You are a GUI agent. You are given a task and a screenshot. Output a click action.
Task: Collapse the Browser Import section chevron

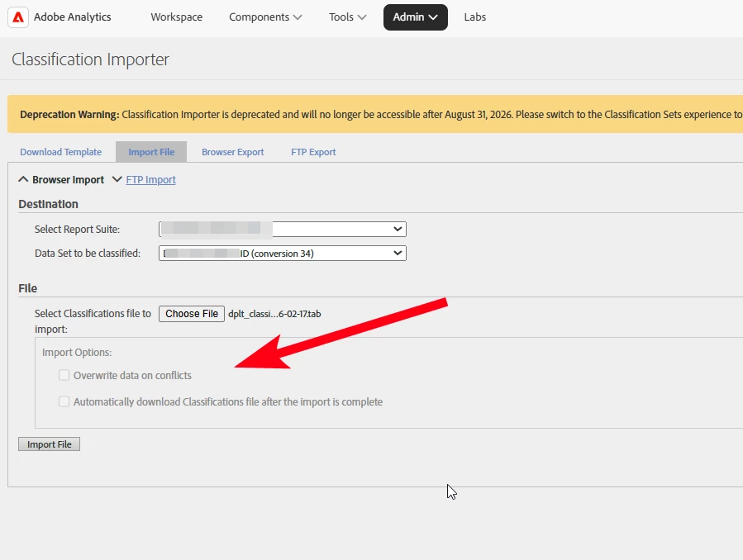tap(23, 179)
